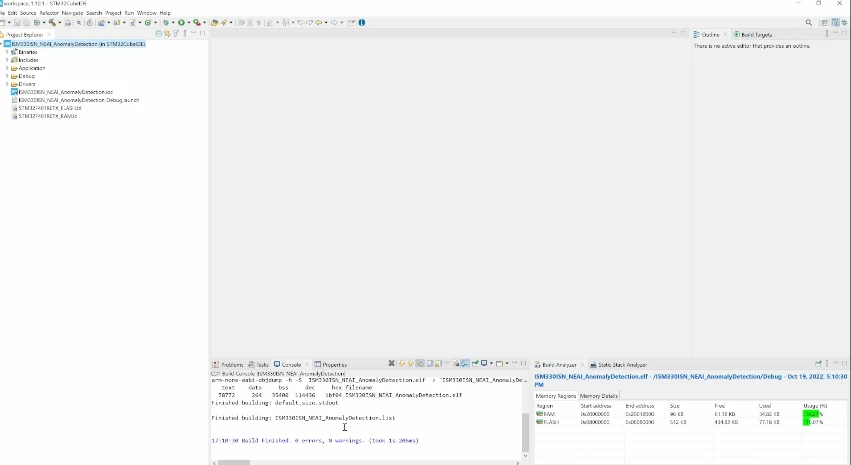Open the Navigate menu
Image resolution: width=851 pixels, height=465 pixels.
click(72, 12)
